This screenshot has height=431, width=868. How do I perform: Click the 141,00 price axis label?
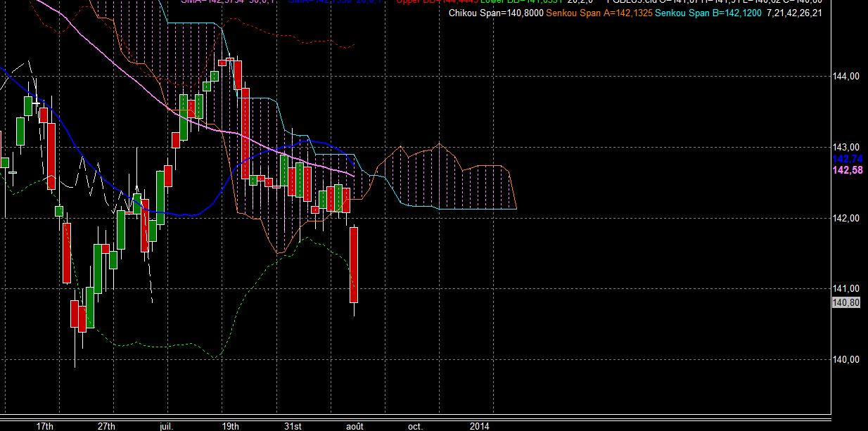846,288
